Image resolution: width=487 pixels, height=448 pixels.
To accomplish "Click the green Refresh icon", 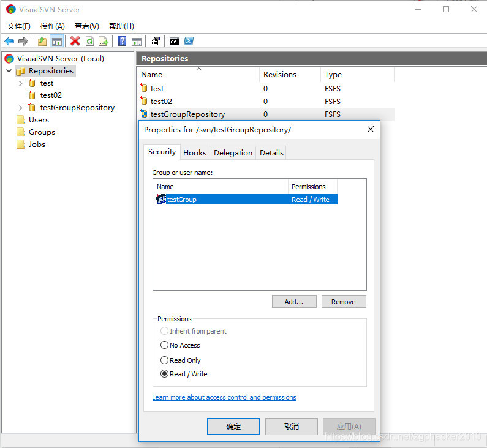I will click(90, 41).
